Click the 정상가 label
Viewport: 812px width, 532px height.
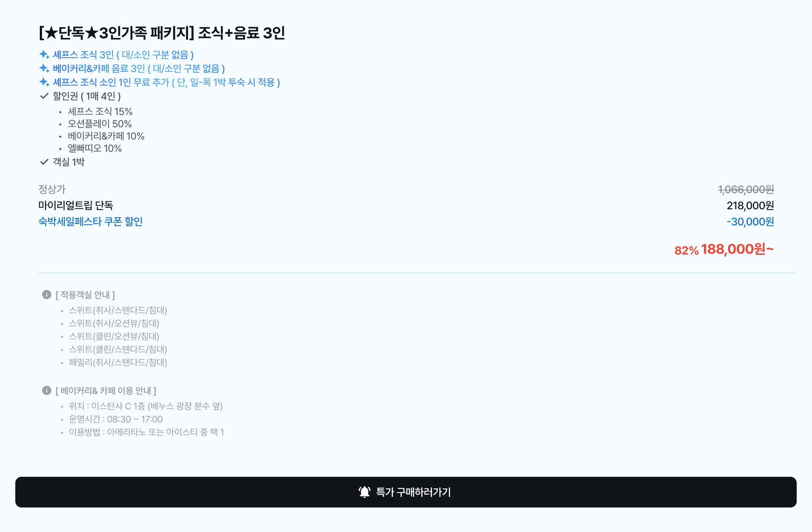click(52, 189)
